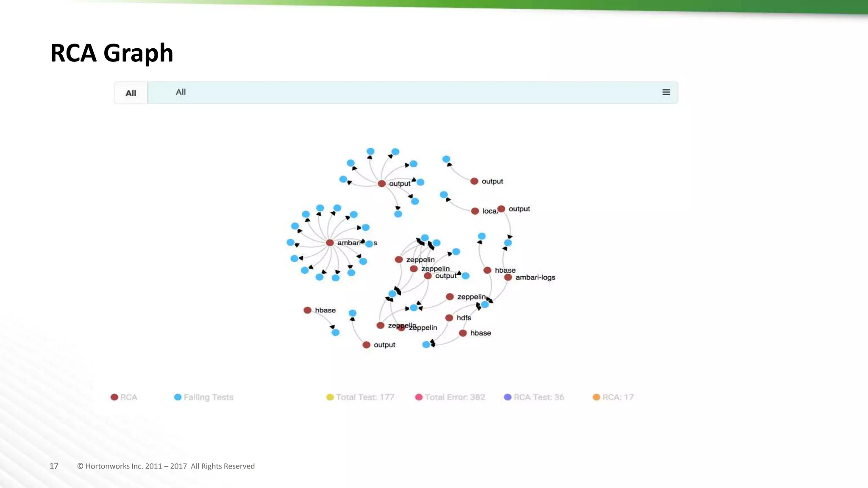Click the Hortonworks copyright footer text

[166, 466]
